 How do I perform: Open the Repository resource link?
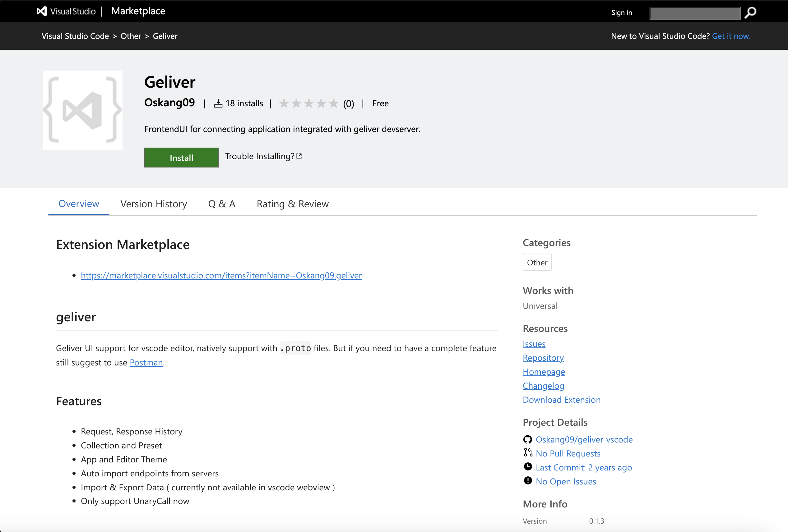point(543,358)
